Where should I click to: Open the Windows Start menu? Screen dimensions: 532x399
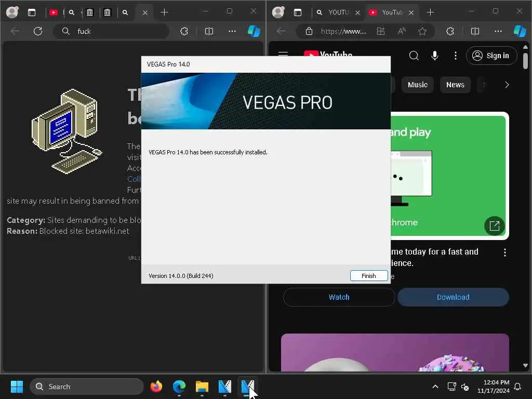17,387
